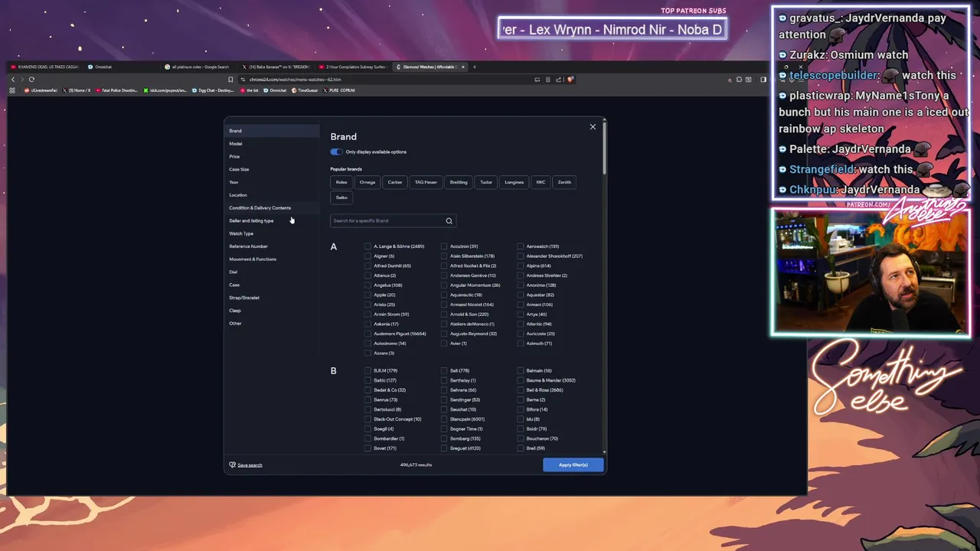980x551 pixels.
Task: Check the Audemars Piguet checkbox
Action: tap(367, 334)
